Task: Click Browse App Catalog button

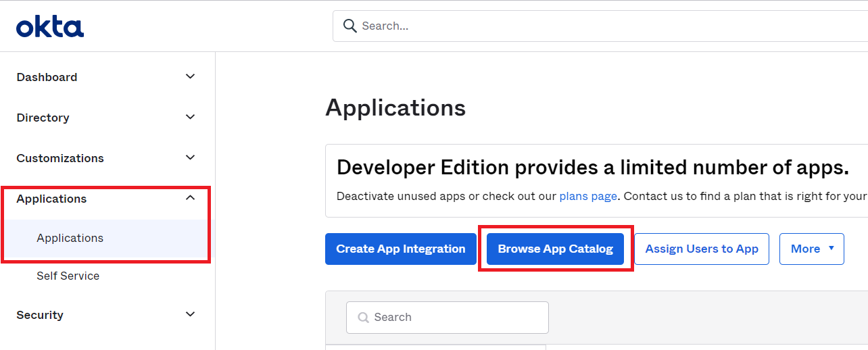Action: point(556,249)
